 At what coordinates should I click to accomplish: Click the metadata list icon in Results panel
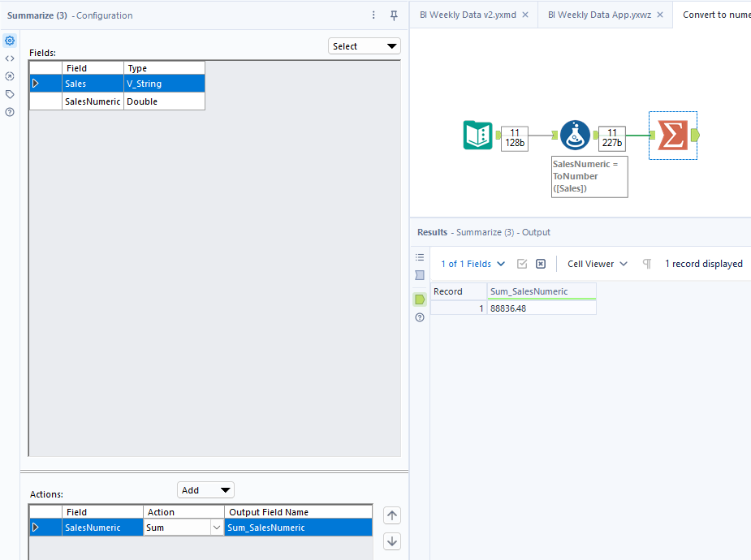(420, 257)
